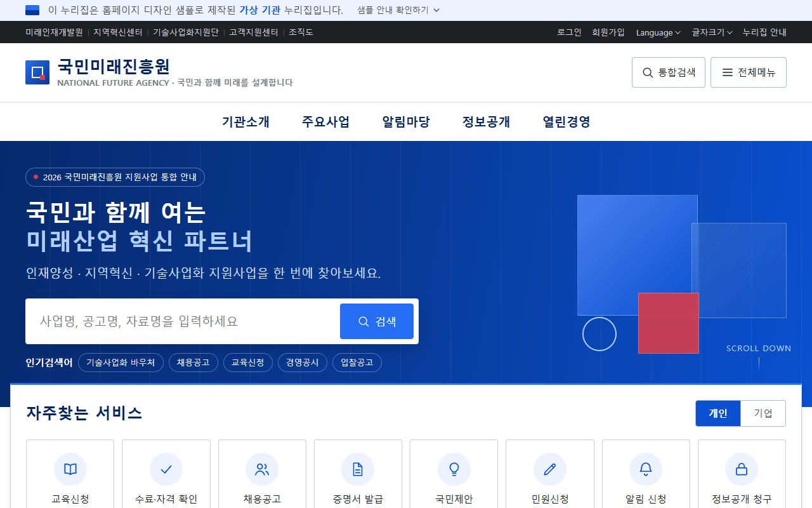
Task: Open the 열린경영 menu
Action: coord(566,122)
